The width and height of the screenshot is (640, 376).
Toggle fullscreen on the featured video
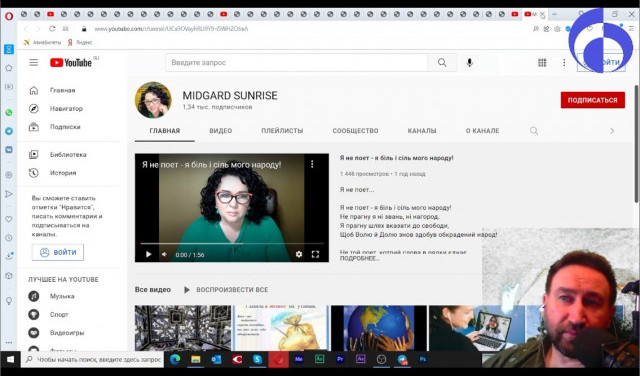[x=315, y=254]
